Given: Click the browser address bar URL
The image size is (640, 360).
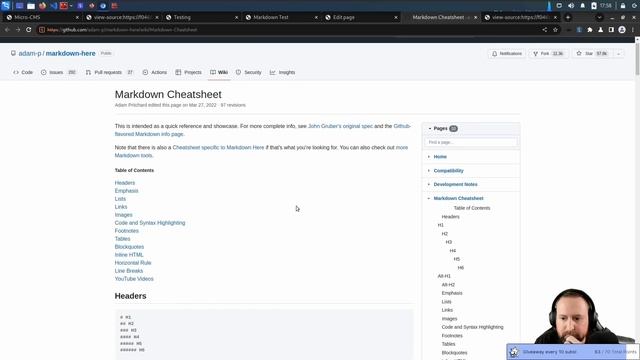Looking at the screenshot, I should [x=122, y=30].
